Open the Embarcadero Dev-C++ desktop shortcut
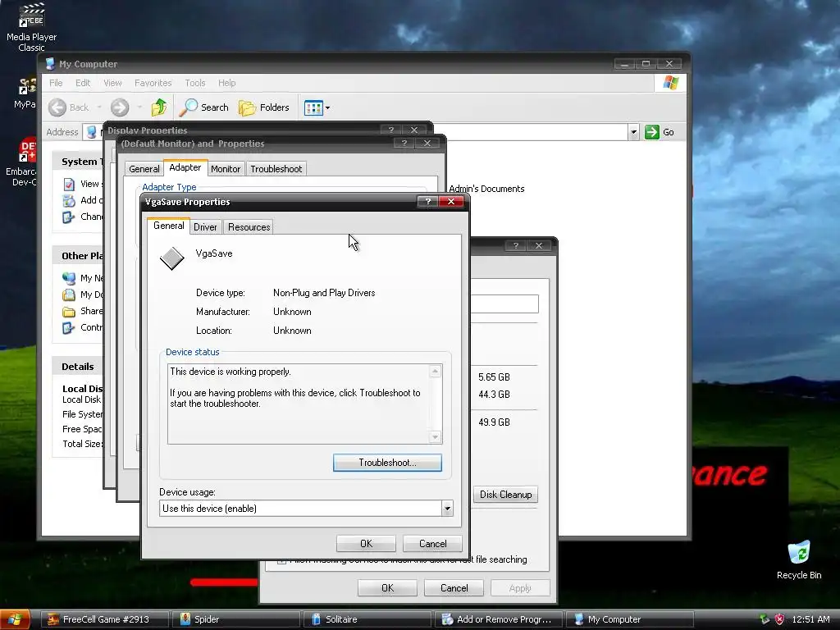Screen dimensions: 840x630 (x=21, y=162)
